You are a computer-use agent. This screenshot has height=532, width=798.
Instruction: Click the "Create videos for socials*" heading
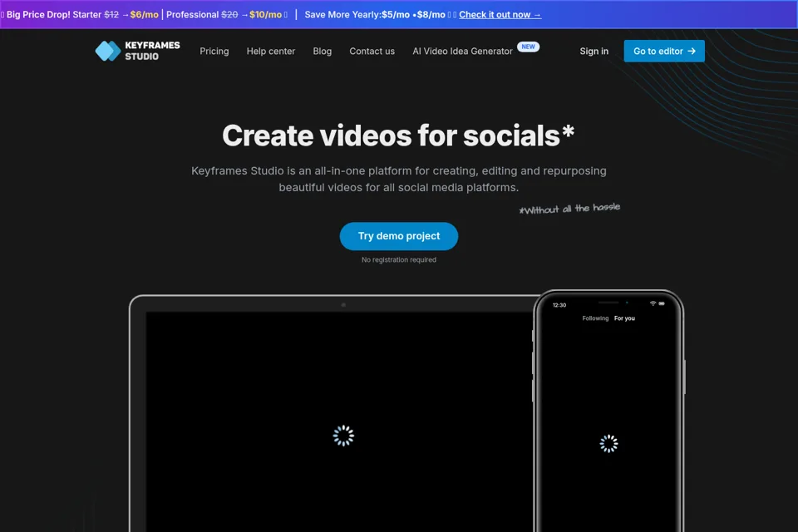tap(398, 135)
